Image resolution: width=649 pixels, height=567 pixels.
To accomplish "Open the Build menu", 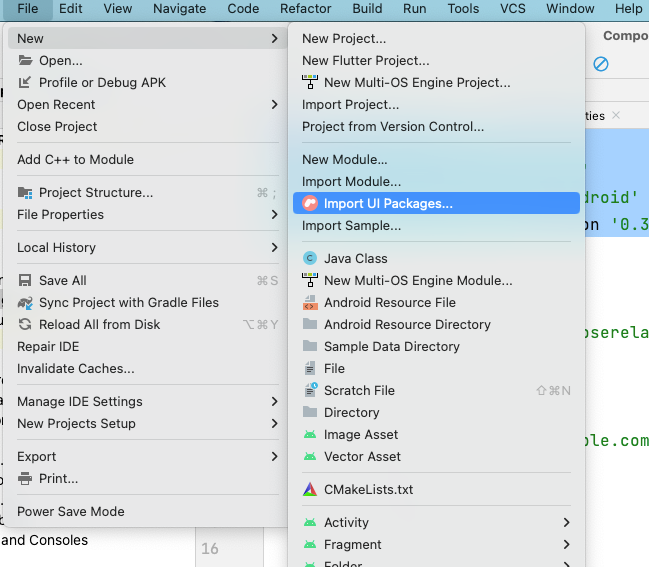I will click(x=367, y=9).
